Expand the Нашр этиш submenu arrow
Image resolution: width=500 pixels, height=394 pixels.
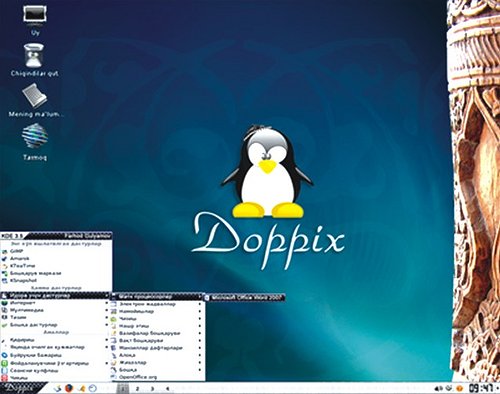point(200,326)
